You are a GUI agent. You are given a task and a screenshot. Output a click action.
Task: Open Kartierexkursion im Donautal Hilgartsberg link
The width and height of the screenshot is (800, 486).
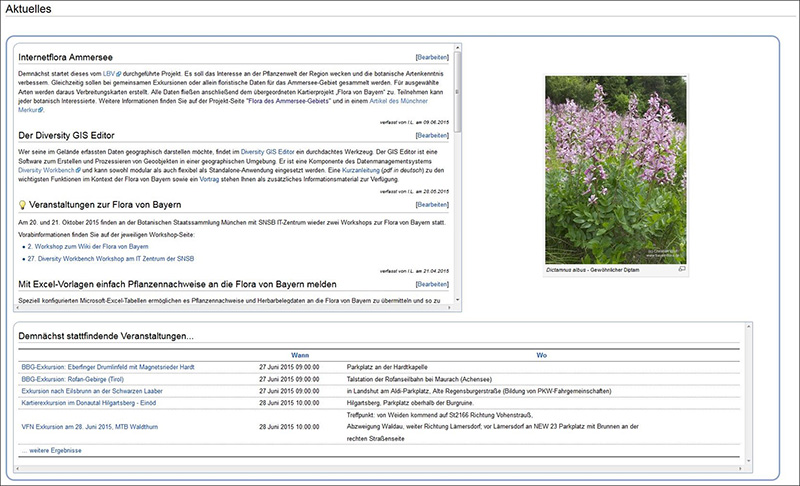(89, 403)
